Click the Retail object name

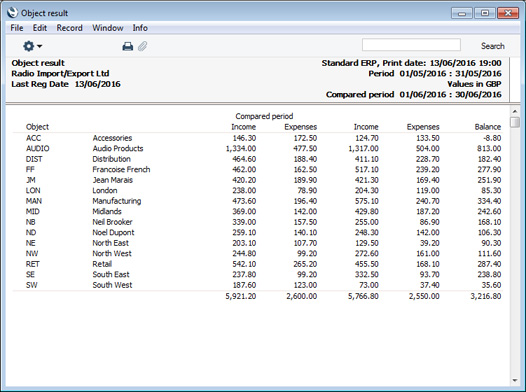point(102,264)
